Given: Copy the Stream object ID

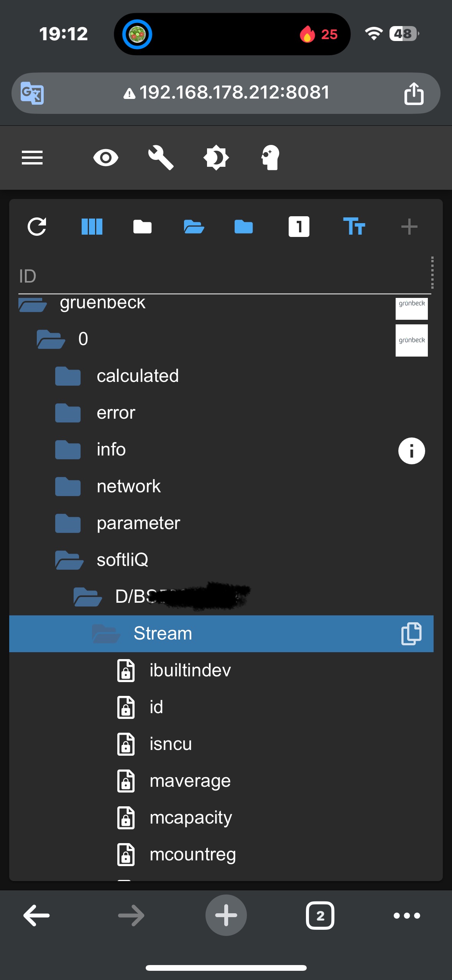Looking at the screenshot, I should (x=411, y=633).
